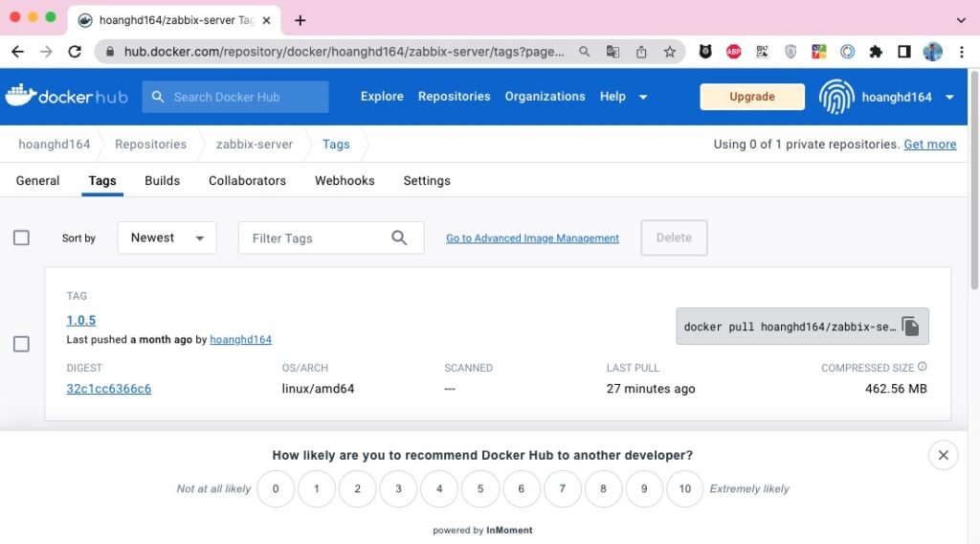Open Repositories in the top navigation
The image size is (980, 544).
[454, 97]
